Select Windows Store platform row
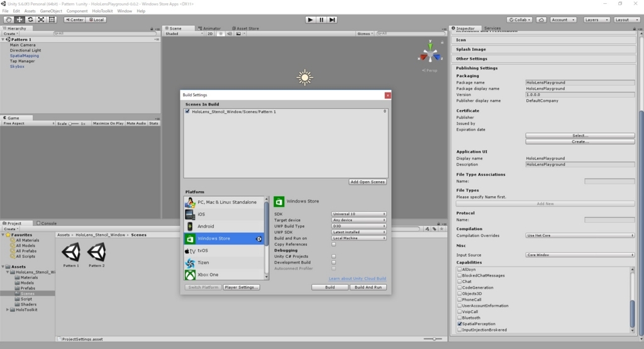 [225, 238]
